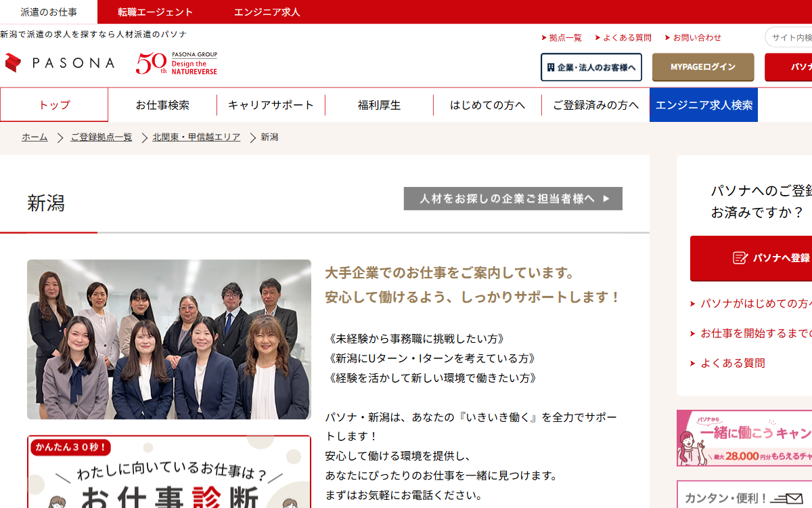Click the arrow on the 人材をお探しの企業 button
Screen dimensions: 812x508
606,198
